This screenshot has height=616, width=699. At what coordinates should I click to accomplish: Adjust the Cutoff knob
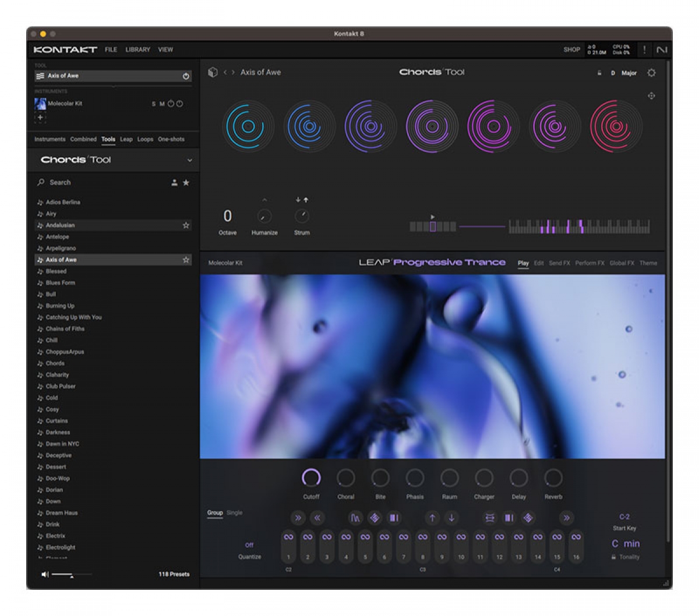[311, 478]
